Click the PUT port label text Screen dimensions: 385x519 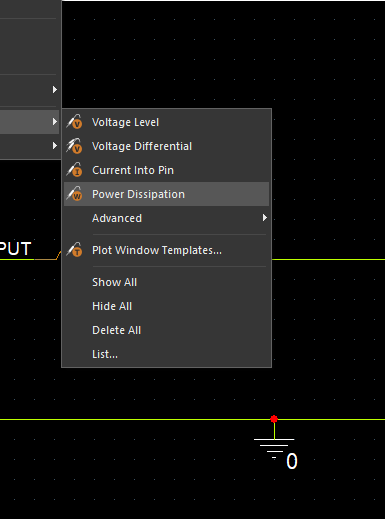tap(15, 249)
